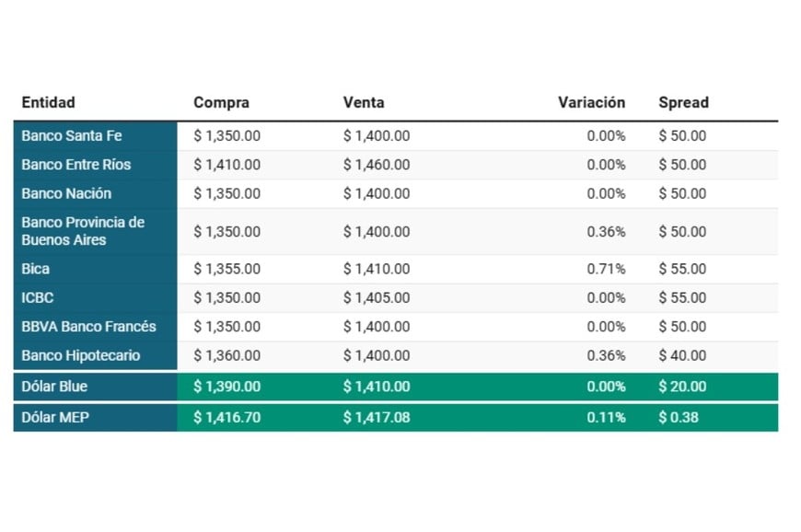The width and height of the screenshot is (801, 532).
Task: Click the Dólar MEP row label
Action: pyautogui.click(x=55, y=418)
